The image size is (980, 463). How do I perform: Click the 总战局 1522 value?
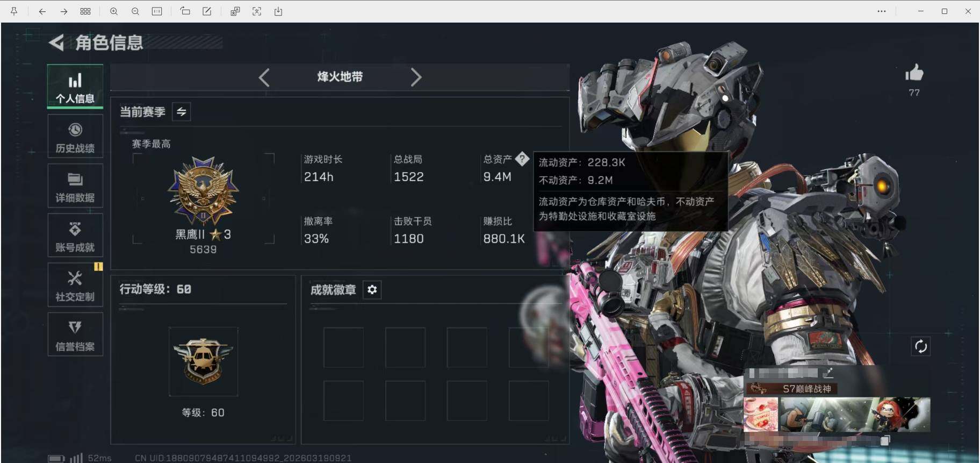[x=409, y=177]
